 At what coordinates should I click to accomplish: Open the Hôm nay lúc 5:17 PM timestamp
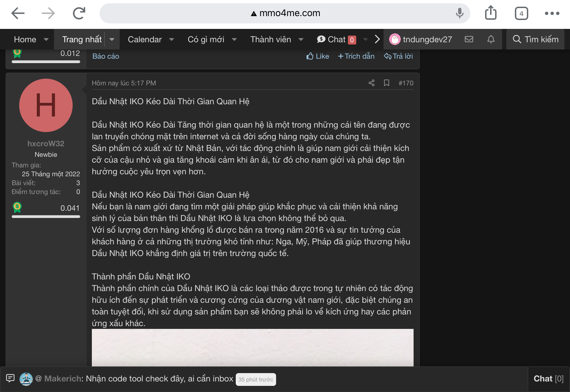pos(124,83)
